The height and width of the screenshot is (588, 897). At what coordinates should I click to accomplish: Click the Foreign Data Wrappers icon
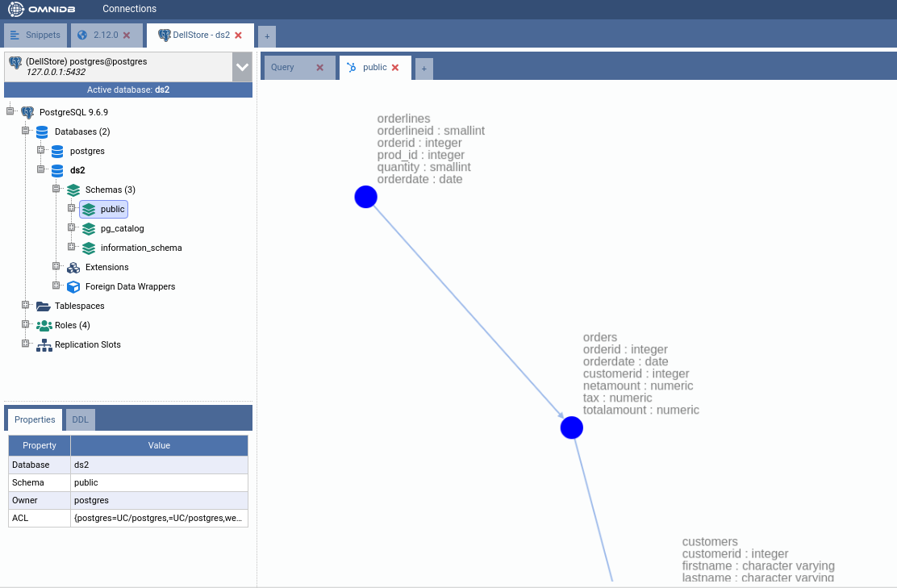tap(73, 286)
